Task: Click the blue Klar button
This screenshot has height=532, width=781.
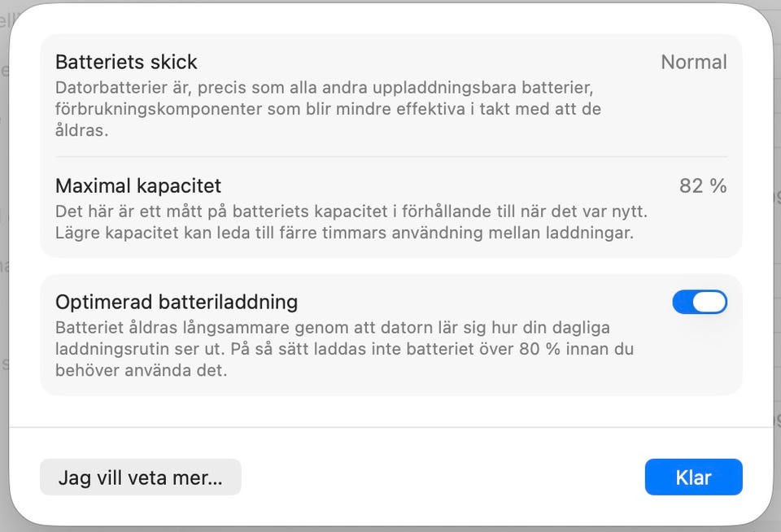Action: (x=693, y=477)
